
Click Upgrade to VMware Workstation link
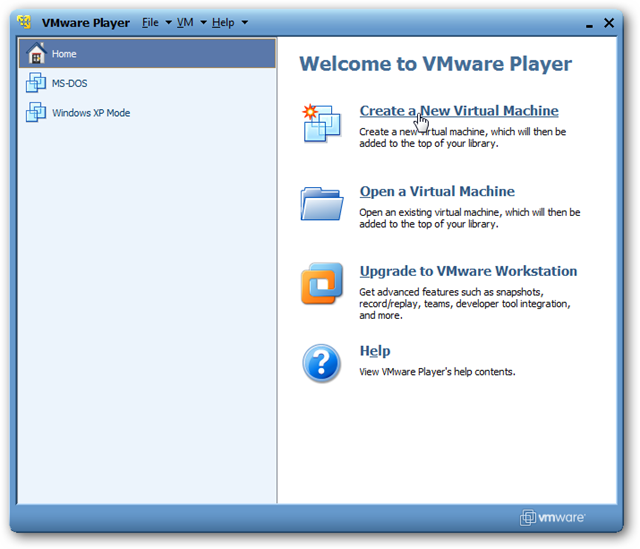[468, 271]
